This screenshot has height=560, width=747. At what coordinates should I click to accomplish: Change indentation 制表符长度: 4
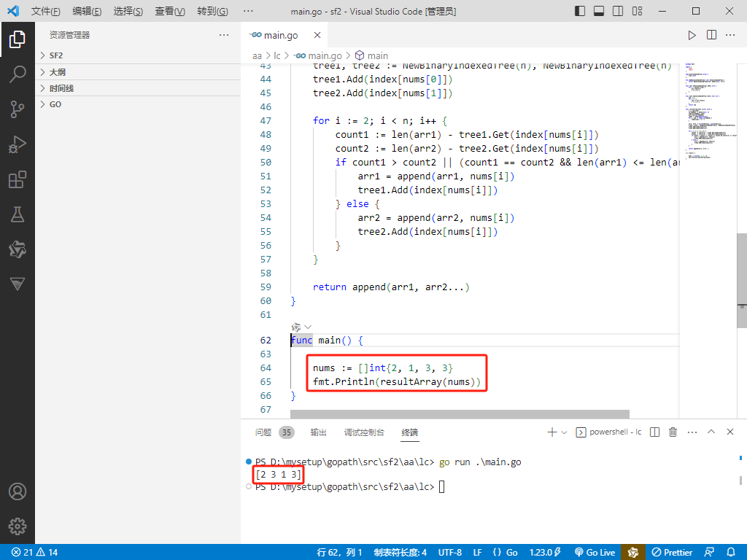[x=400, y=553]
